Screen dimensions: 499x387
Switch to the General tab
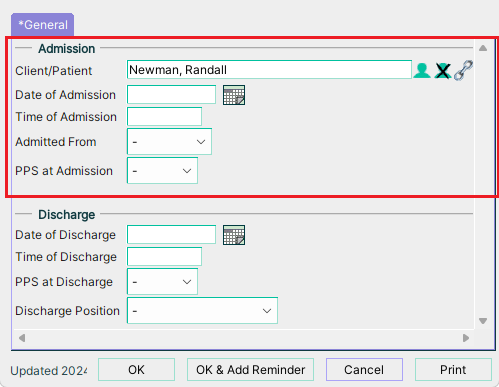point(43,25)
